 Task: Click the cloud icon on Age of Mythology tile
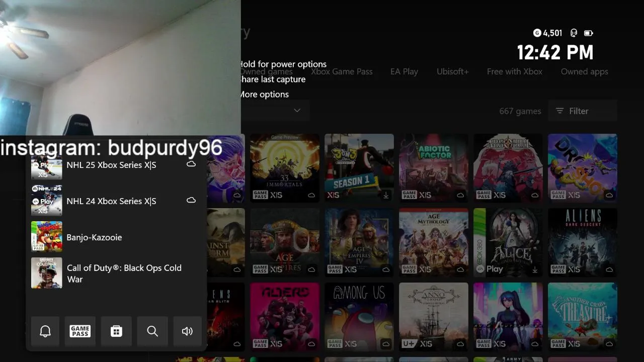[460, 269]
